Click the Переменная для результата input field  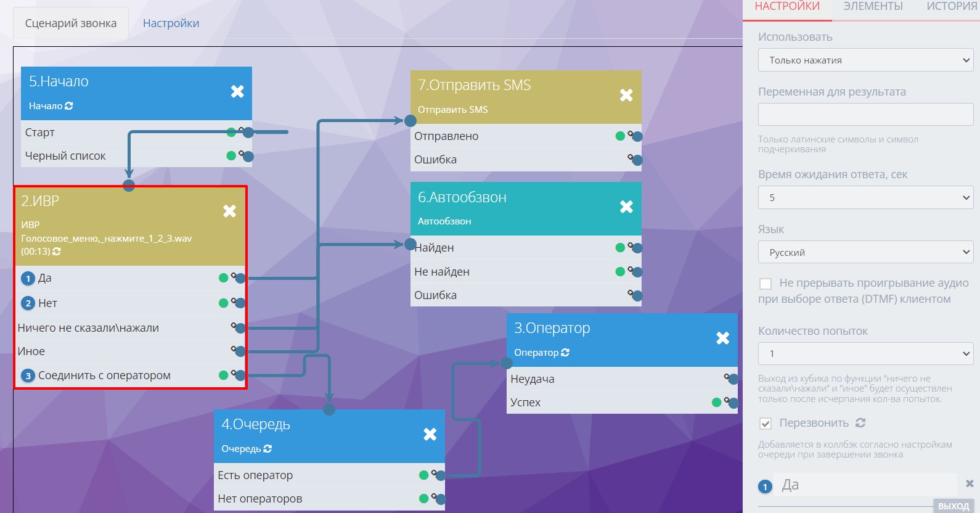(865, 115)
